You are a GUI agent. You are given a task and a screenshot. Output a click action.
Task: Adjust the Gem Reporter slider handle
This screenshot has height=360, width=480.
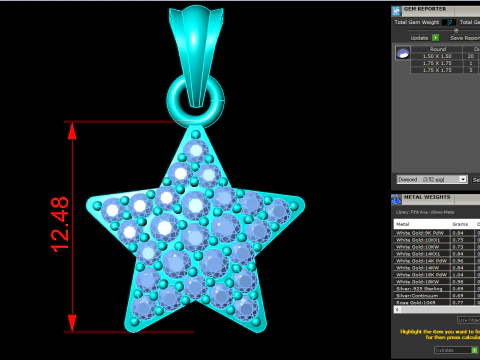456,30
